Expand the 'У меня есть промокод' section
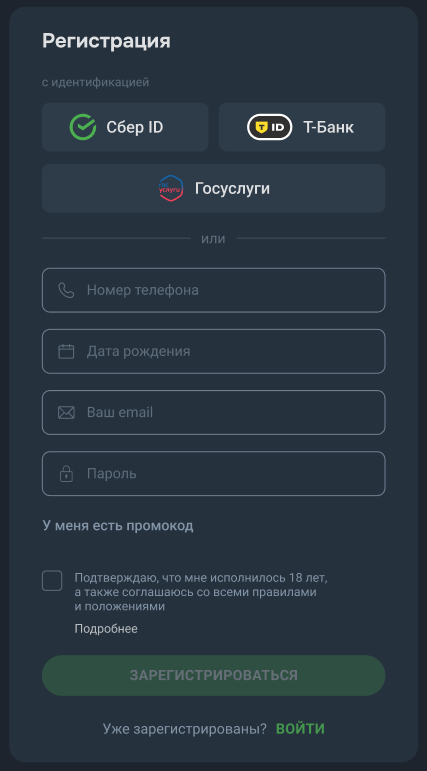The height and width of the screenshot is (771, 427). 118,526
